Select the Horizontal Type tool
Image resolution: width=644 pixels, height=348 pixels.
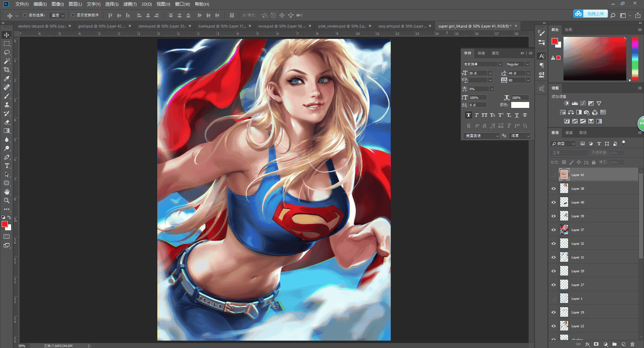click(x=7, y=166)
